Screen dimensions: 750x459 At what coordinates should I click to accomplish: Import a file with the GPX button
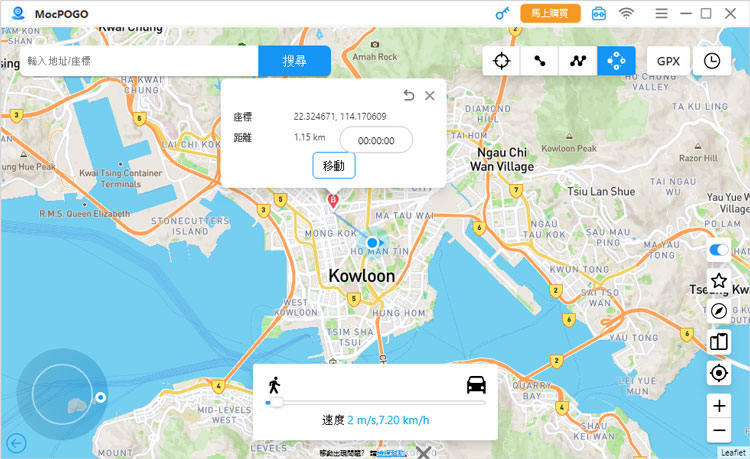[x=668, y=61]
